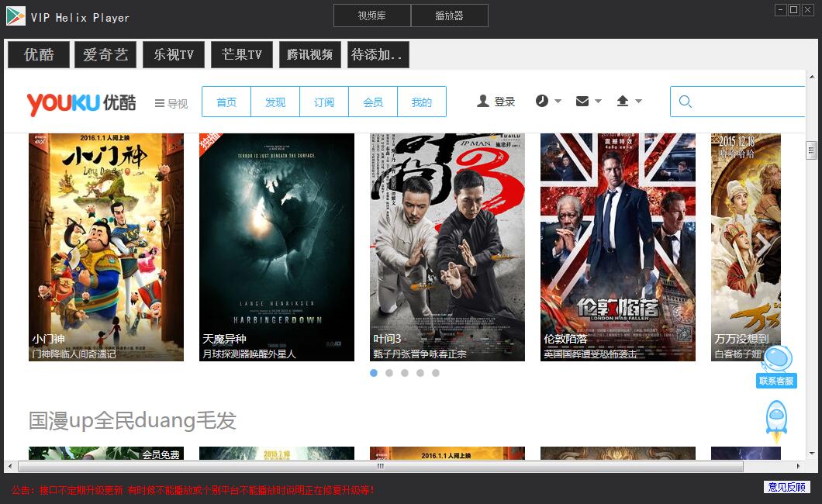The image size is (822, 504).
Task: Expand the messages dropdown arrow
Action: pos(598,101)
